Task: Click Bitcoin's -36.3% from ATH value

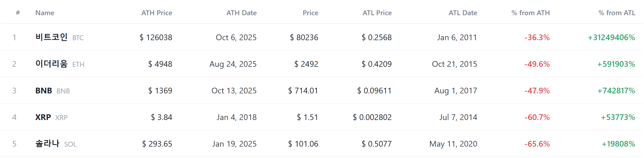Action: click(537, 37)
